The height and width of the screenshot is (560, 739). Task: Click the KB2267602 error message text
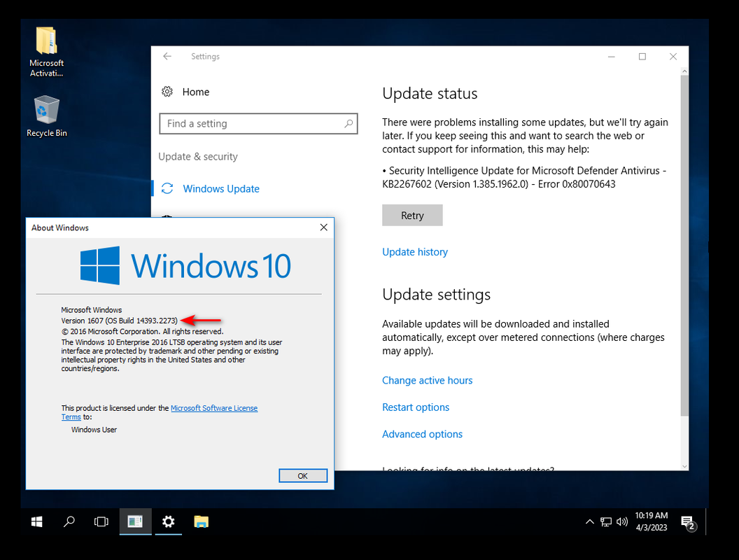click(524, 177)
